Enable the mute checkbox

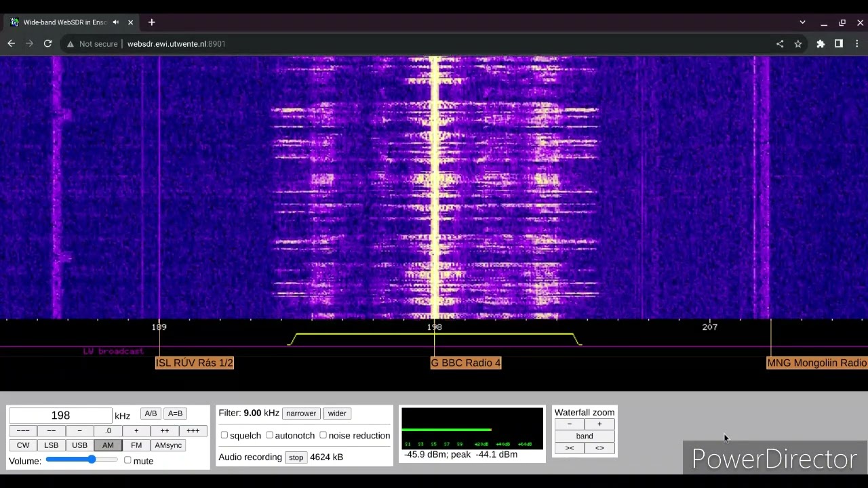click(127, 460)
